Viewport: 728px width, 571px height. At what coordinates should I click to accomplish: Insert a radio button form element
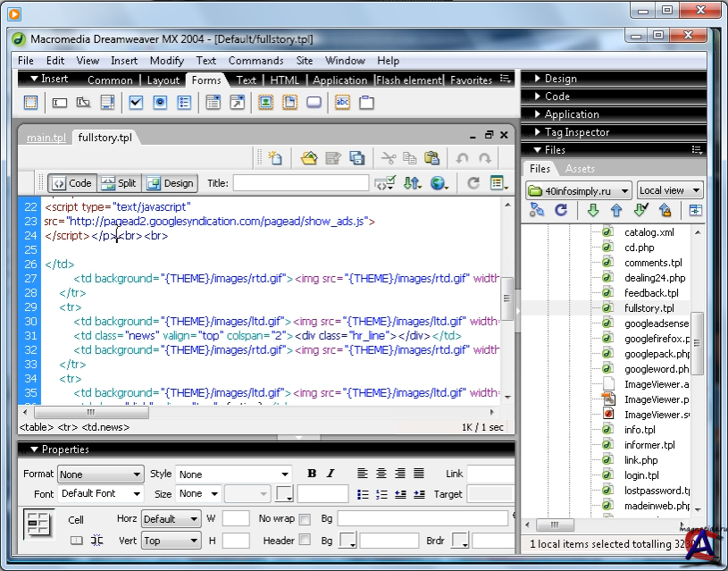(x=160, y=103)
